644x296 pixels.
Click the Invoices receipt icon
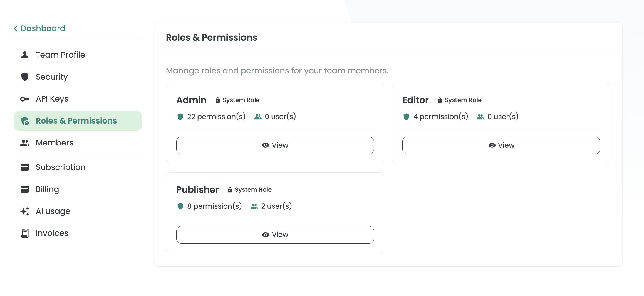coord(25,233)
